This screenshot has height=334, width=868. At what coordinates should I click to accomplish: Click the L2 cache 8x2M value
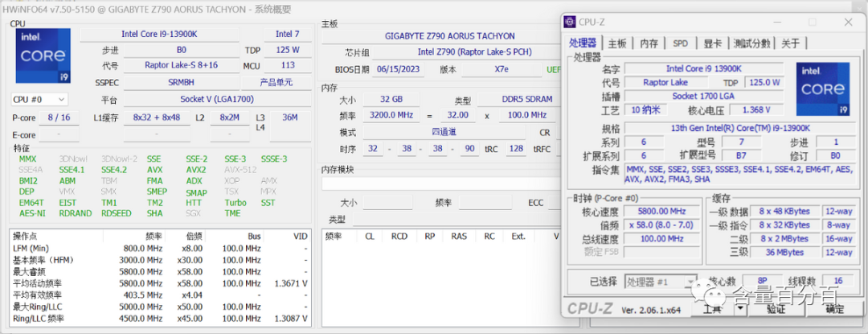pyautogui.click(x=230, y=118)
